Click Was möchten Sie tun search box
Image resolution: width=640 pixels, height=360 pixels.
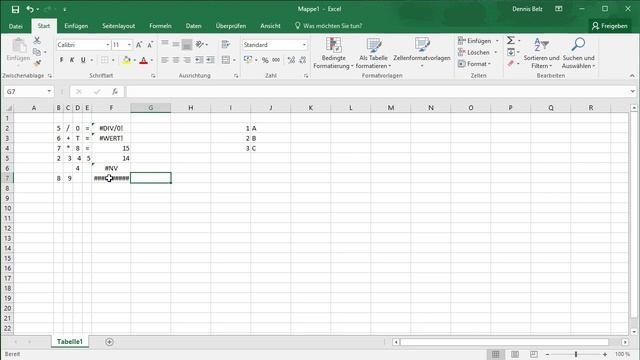coord(329,26)
